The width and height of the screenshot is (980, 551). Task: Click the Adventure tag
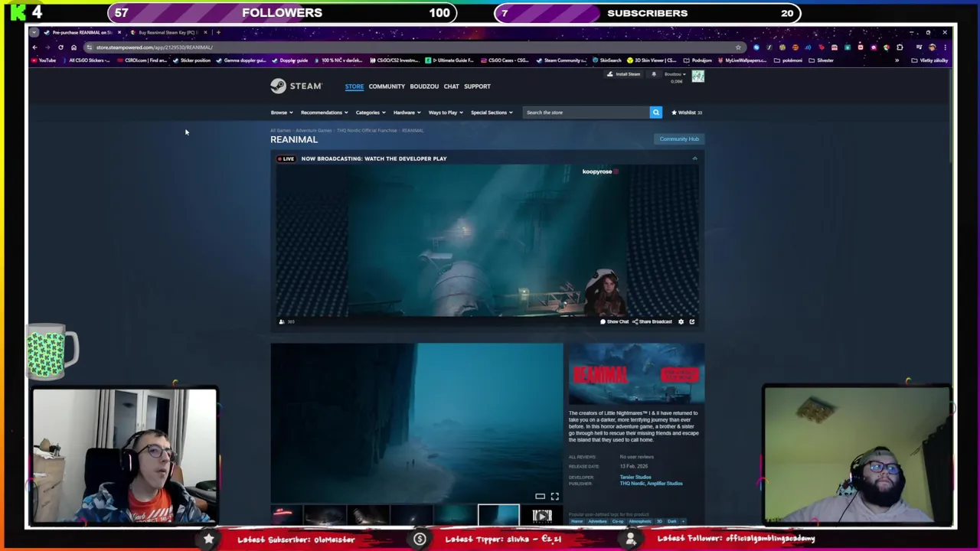[597, 522]
